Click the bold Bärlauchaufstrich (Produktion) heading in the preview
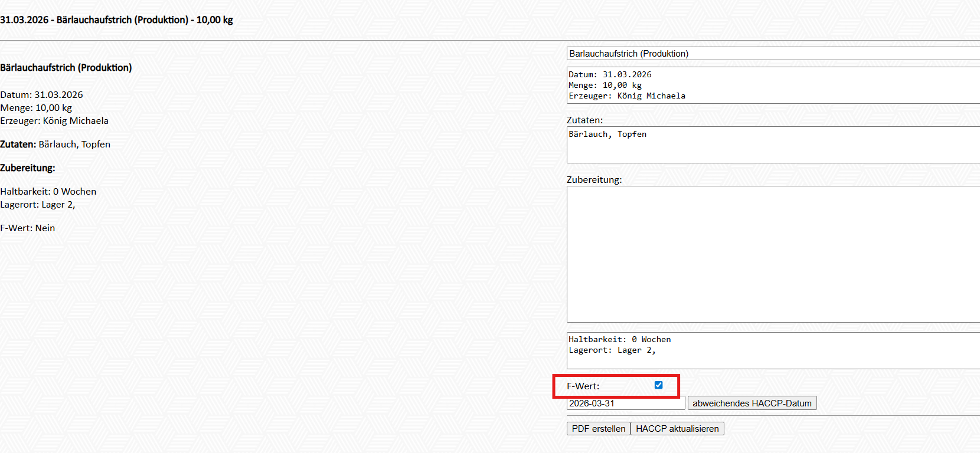 click(66, 68)
